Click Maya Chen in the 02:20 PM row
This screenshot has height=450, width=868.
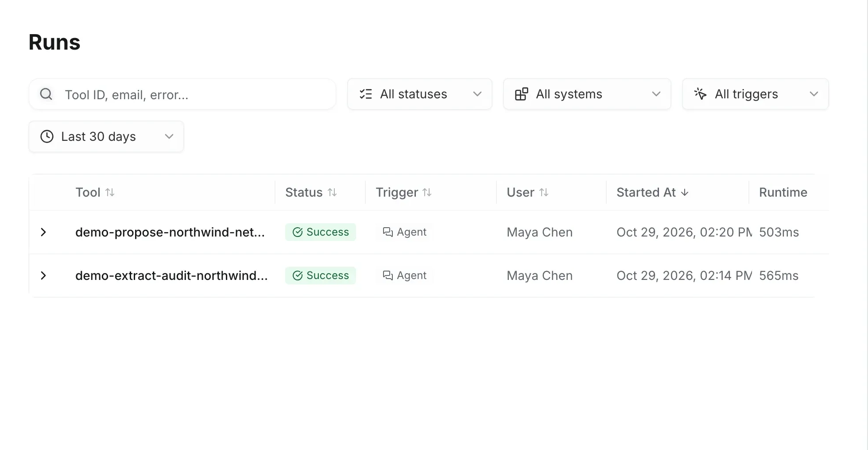point(539,232)
